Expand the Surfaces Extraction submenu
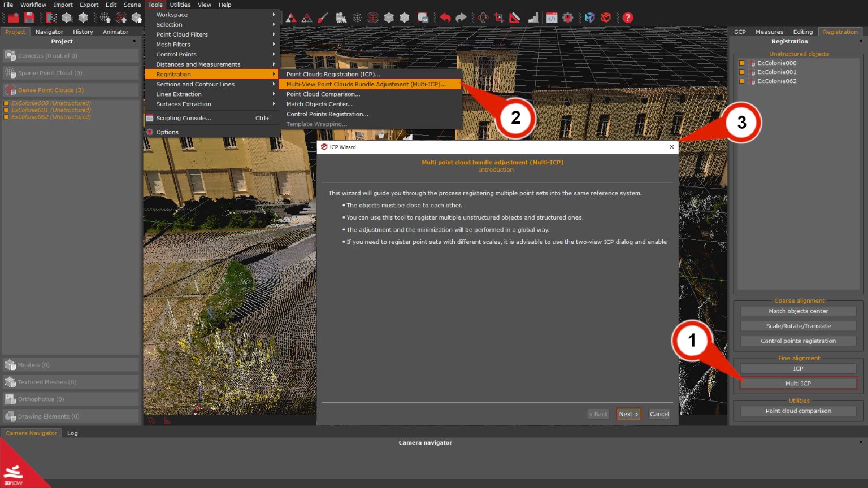Screen dimensions: 868x488 pyautogui.click(x=183, y=104)
